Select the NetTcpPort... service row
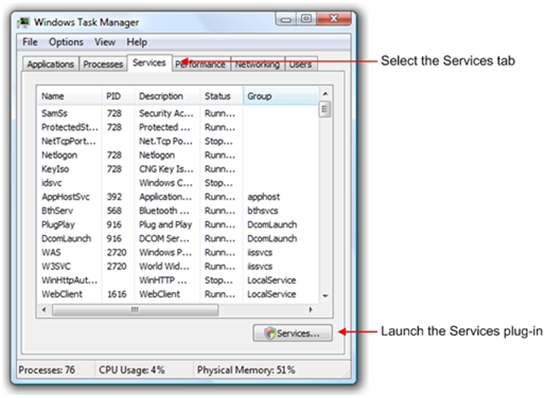Screen dimensions: 546x398 coord(178,141)
